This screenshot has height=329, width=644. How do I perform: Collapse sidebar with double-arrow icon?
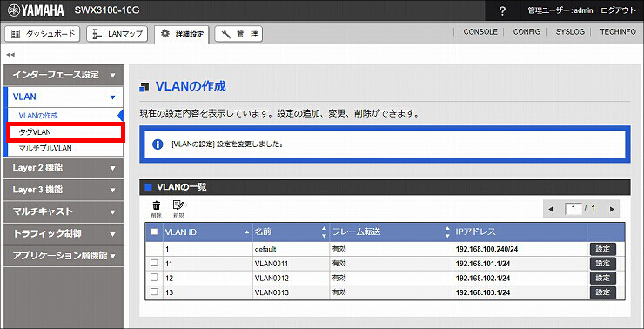tap(10, 54)
